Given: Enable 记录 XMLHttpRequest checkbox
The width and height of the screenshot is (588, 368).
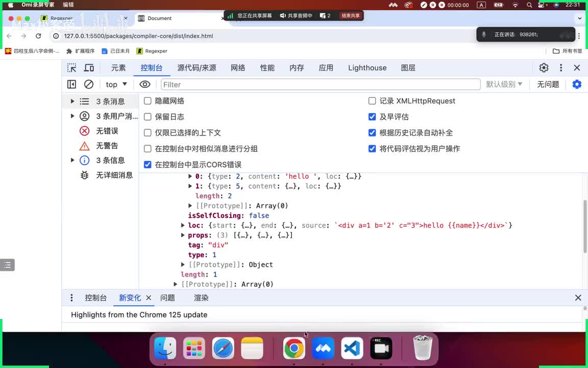Looking at the screenshot, I should tap(372, 101).
